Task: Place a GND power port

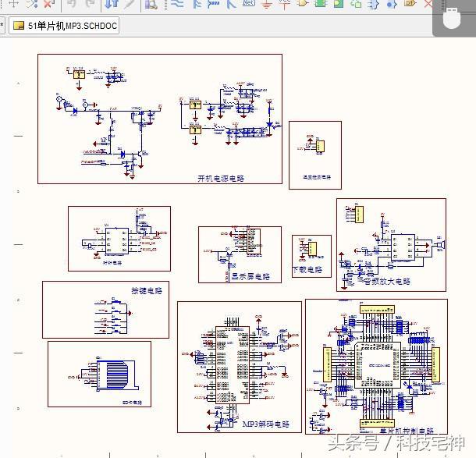Action: click(x=266, y=4)
